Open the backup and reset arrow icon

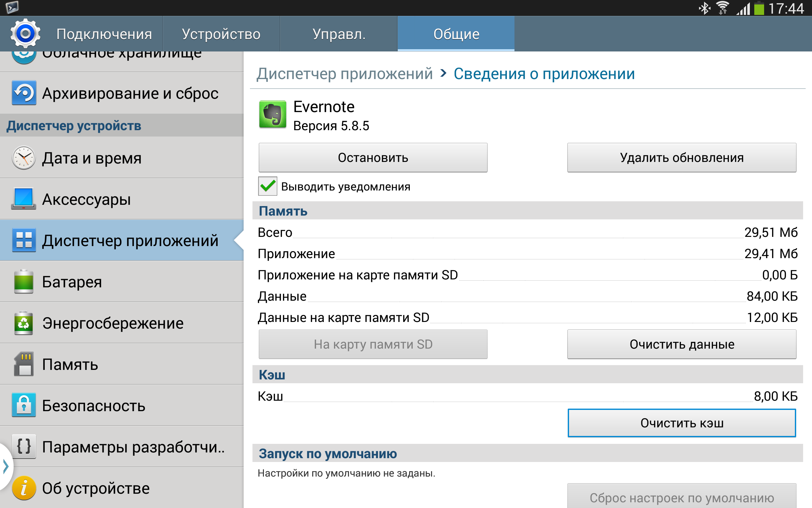(x=24, y=93)
